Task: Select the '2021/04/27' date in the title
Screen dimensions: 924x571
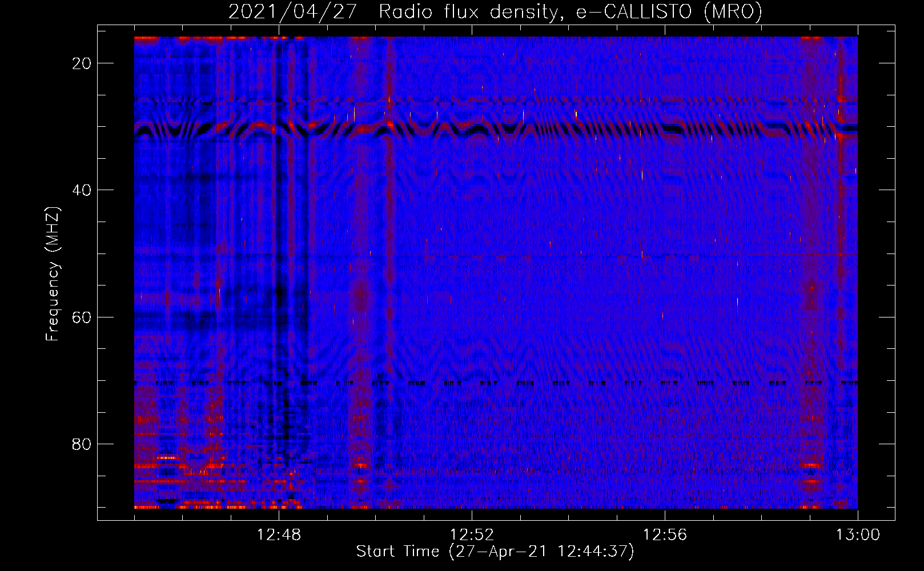Action: click(292, 11)
